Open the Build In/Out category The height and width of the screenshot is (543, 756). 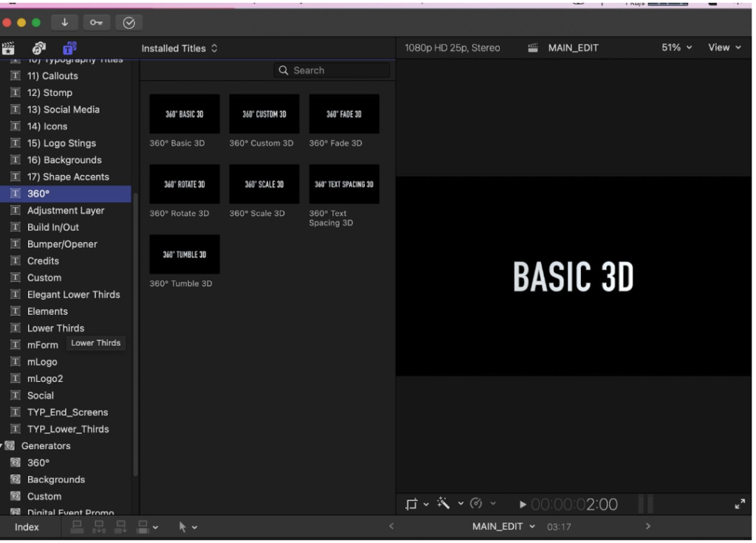(x=66, y=227)
